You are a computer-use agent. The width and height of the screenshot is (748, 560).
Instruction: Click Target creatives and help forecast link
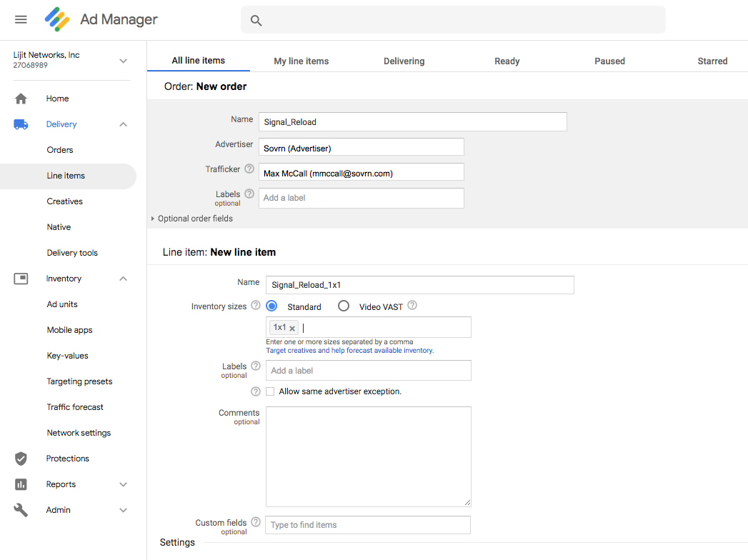tap(349, 351)
